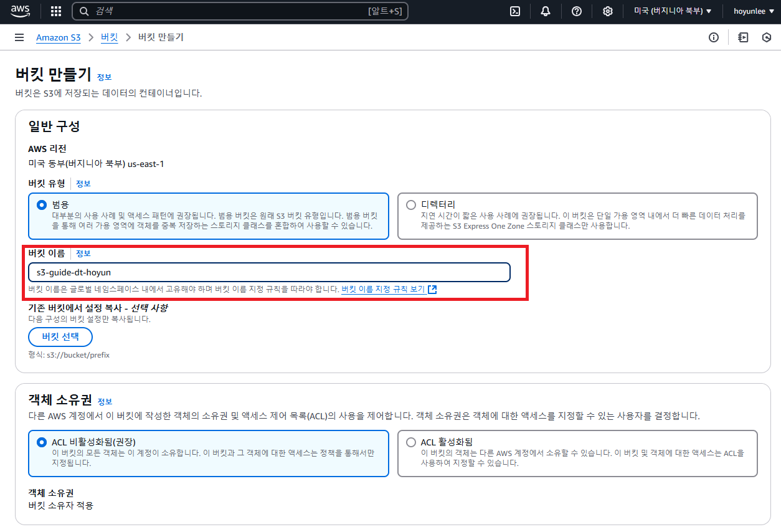781x532 pixels.
Task: Toggle the hamburger side navigation menu
Action: point(19,37)
